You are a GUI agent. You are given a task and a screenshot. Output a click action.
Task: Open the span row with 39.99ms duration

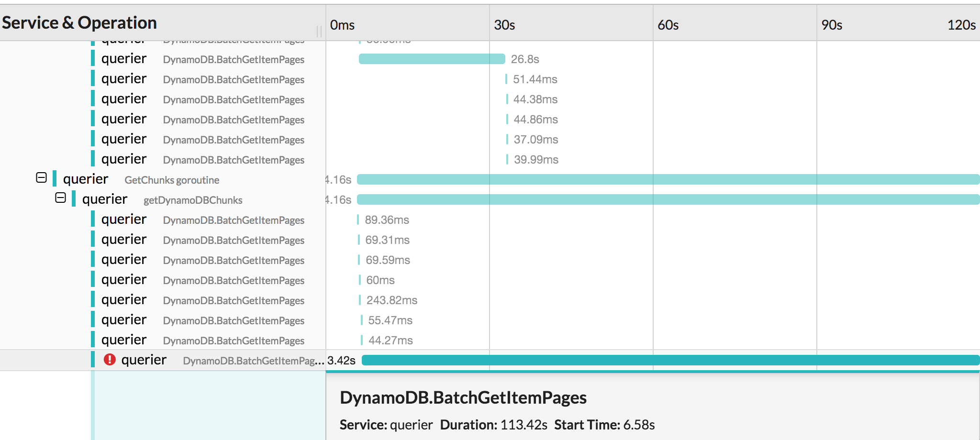pos(490,159)
